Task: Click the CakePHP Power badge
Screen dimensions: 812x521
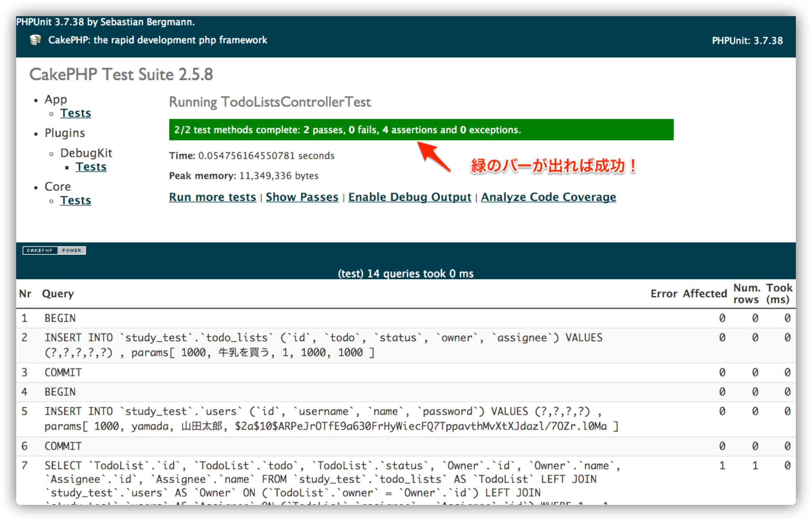Action: (54, 250)
